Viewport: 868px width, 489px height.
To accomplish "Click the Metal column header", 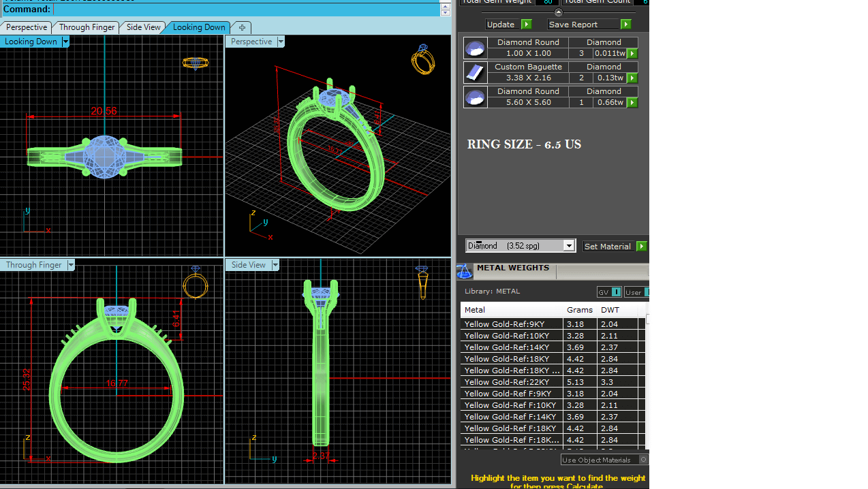I will [x=512, y=310].
